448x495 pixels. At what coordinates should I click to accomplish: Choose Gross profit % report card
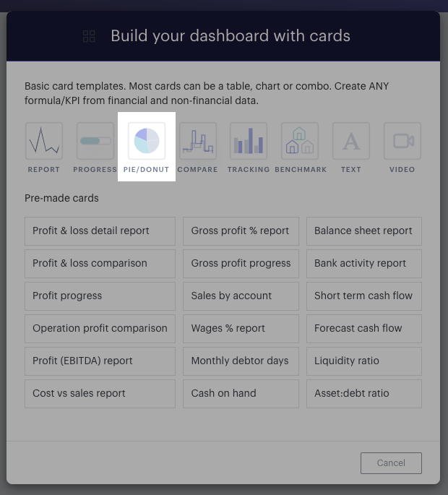coord(241,231)
